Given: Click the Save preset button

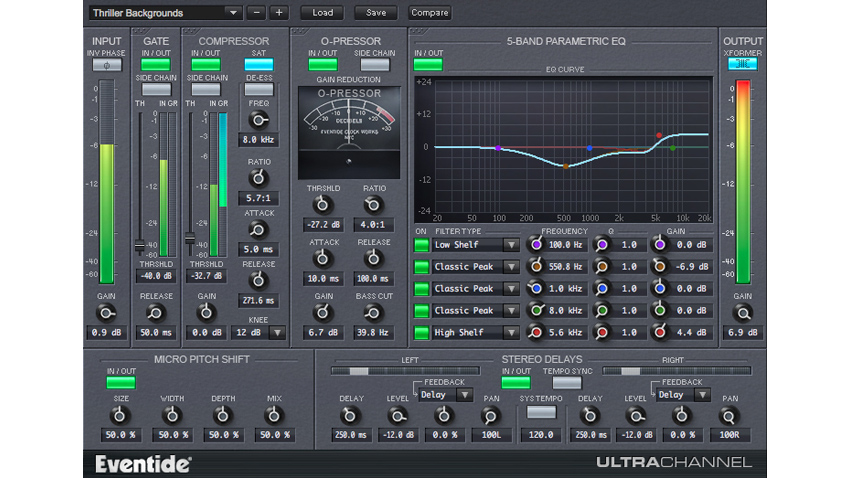Looking at the screenshot, I should click(376, 12).
